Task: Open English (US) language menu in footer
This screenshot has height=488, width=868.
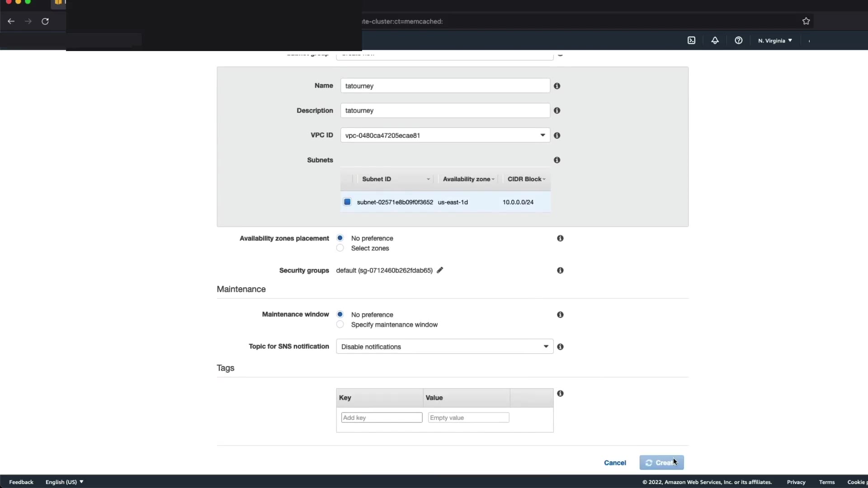Action: [64, 482]
